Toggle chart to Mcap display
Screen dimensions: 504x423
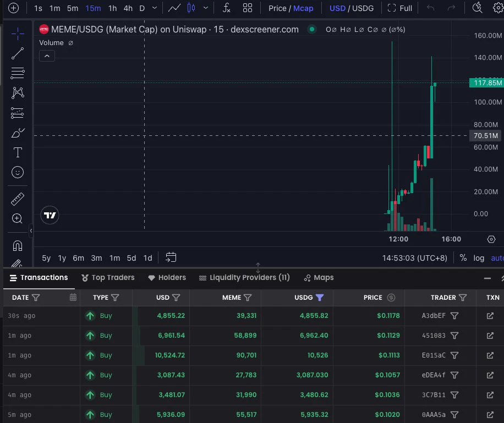303,8
